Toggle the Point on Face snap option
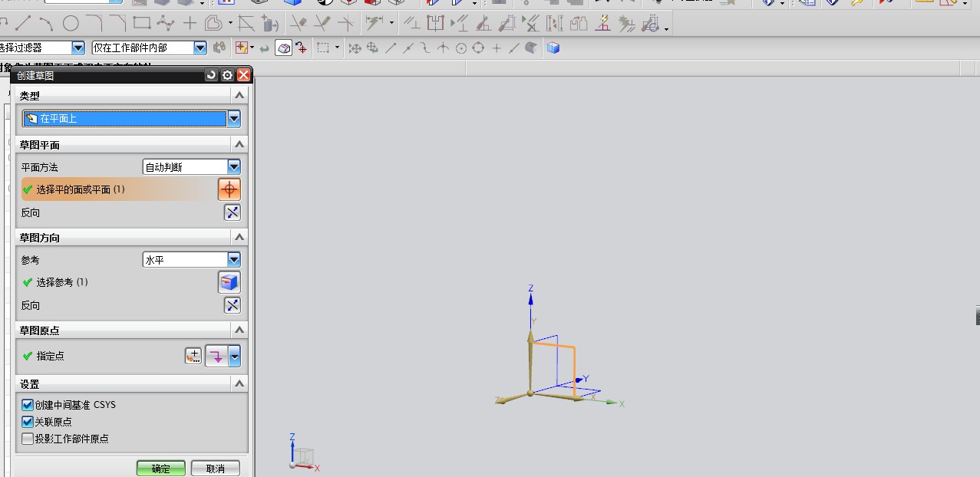 tap(532, 48)
